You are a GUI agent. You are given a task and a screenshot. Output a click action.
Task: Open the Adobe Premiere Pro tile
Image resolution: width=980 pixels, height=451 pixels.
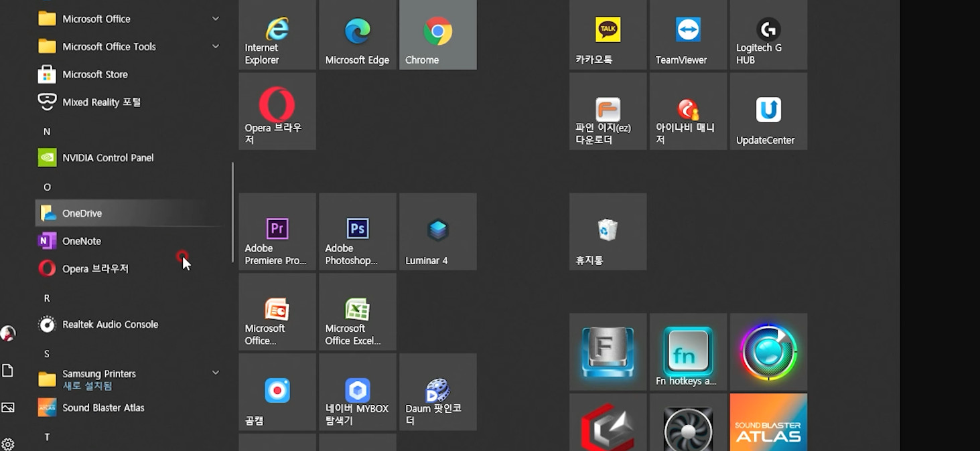pyautogui.click(x=277, y=232)
